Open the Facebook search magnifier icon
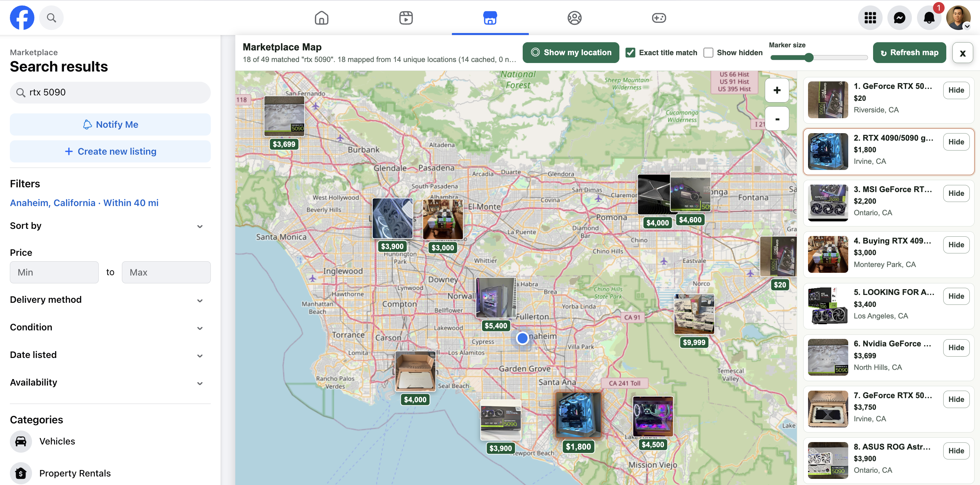 click(51, 17)
